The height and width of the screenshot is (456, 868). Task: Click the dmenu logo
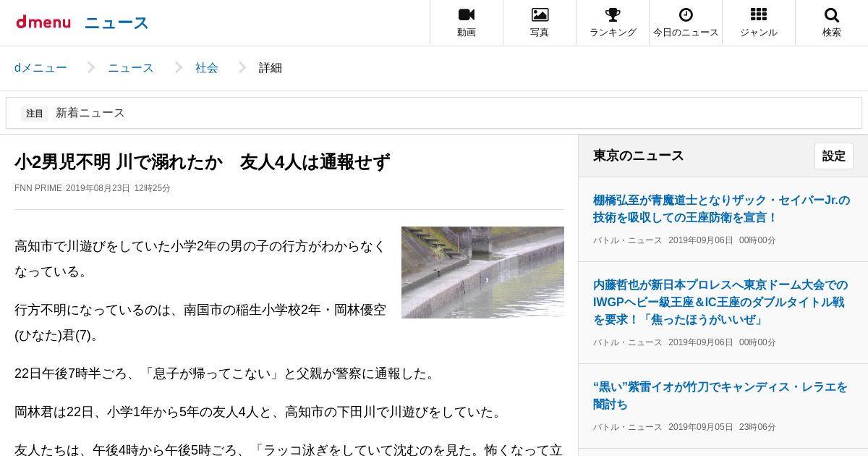43,22
